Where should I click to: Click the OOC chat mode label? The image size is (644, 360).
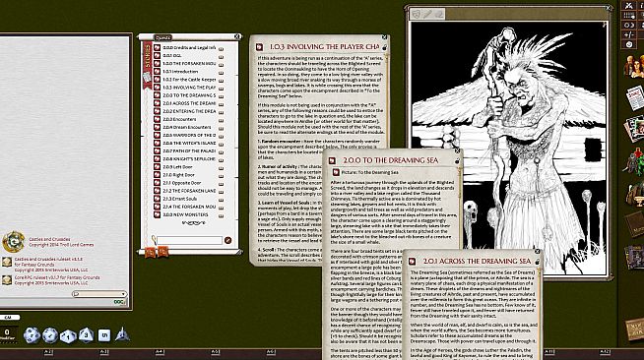(119, 302)
